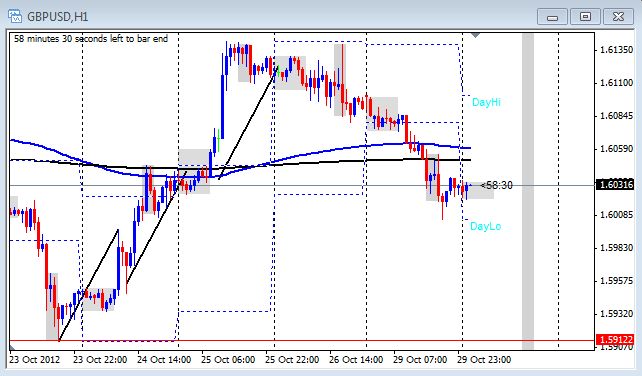Image resolution: width=642 pixels, height=376 pixels.
Task: Click the red level price tag 1.59122
Action: click(x=616, y=340)
